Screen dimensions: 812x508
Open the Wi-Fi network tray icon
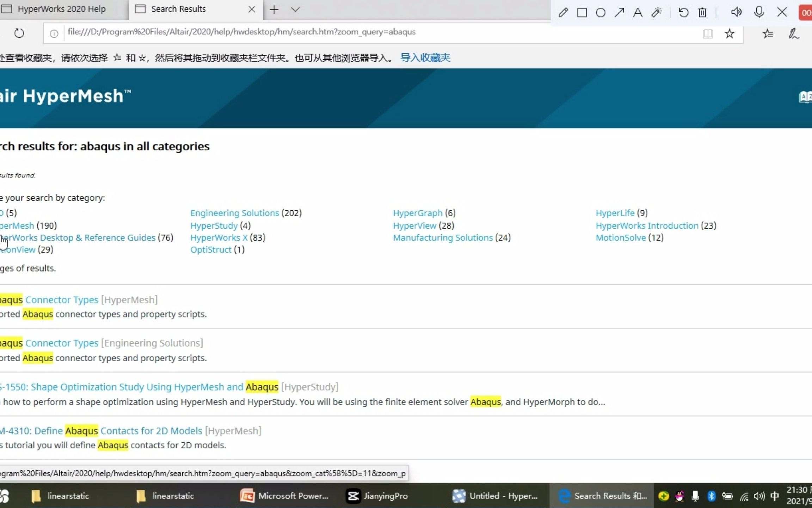tap(744, 496)
